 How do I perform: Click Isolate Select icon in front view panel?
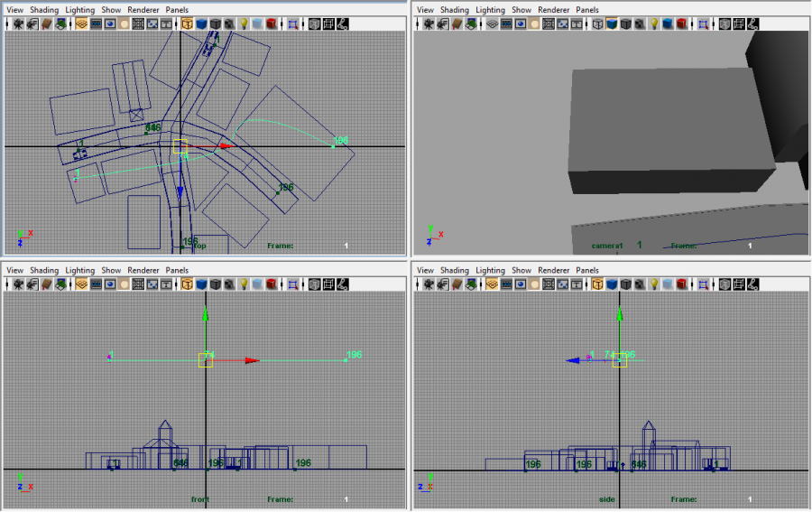(x=292, y=284)
